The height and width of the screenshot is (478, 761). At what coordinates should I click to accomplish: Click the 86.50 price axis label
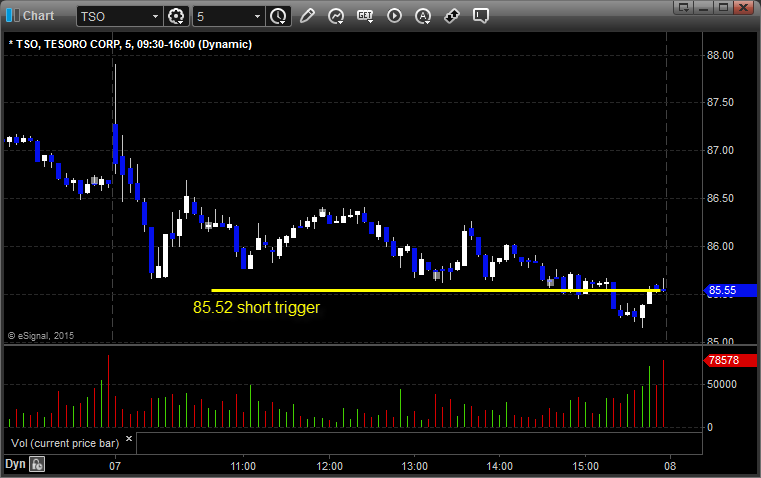pyautogui.click(x=720, y=198)
